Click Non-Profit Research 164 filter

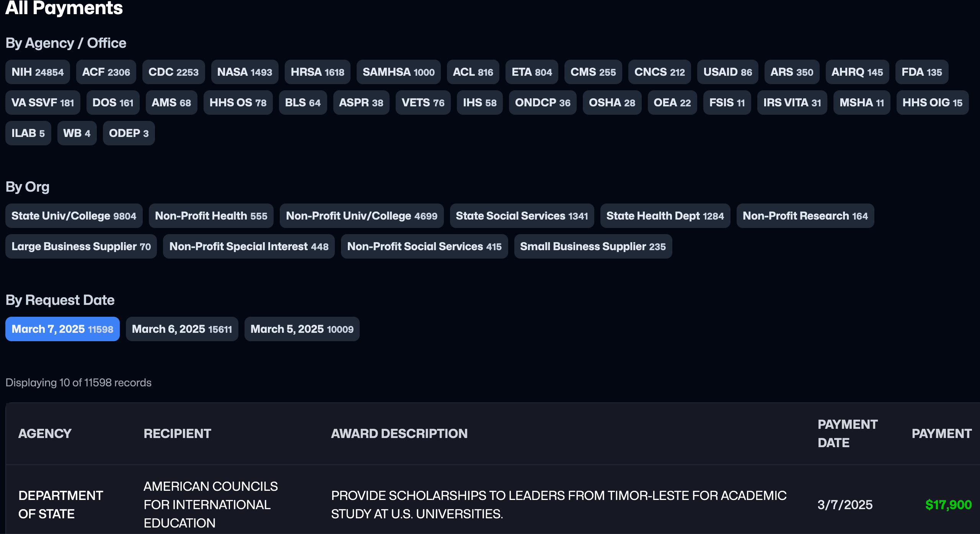pyautogui.click(x=805, y=216)
